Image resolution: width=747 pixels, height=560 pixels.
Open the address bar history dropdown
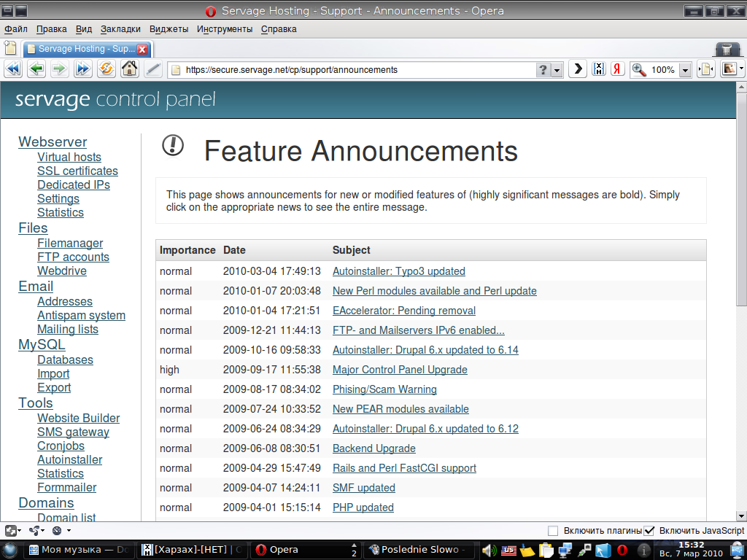557,70
